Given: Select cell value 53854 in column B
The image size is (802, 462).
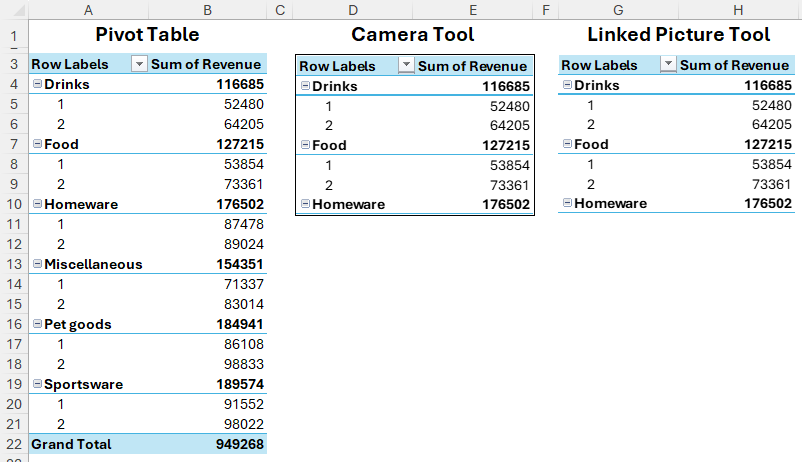Looking at the screenshot, I should click(x=244, y=164).
